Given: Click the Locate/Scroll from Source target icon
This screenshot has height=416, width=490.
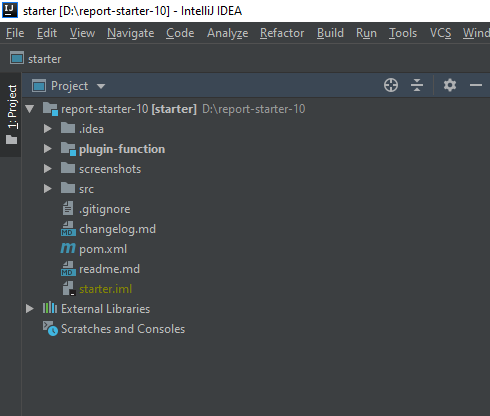Looking at the screenshot, I should (391, 85).
